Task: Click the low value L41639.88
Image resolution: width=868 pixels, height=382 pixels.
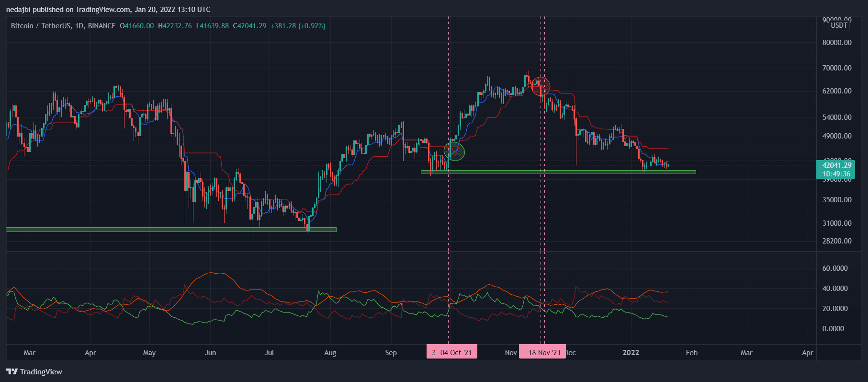Action: pos(213,26)
